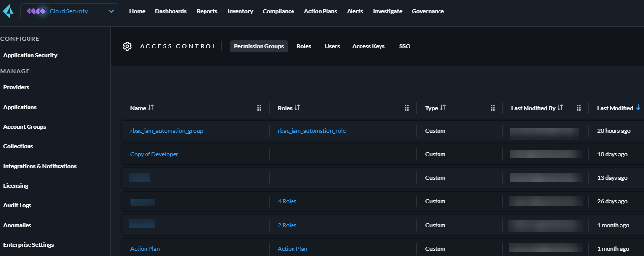
Task: Open Inventory in top navigation
Action: (x=240, y=11)
